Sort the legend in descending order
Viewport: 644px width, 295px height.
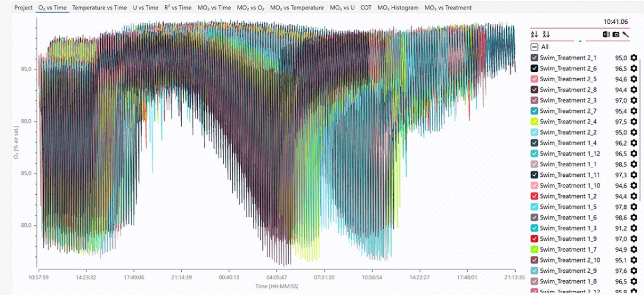pos(546,34)
